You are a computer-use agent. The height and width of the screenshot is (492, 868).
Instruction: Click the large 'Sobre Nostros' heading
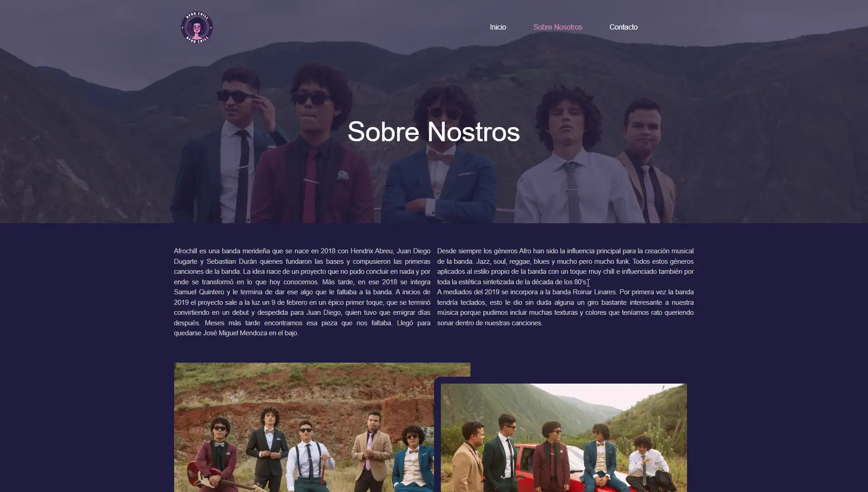[x=434, y=132]
